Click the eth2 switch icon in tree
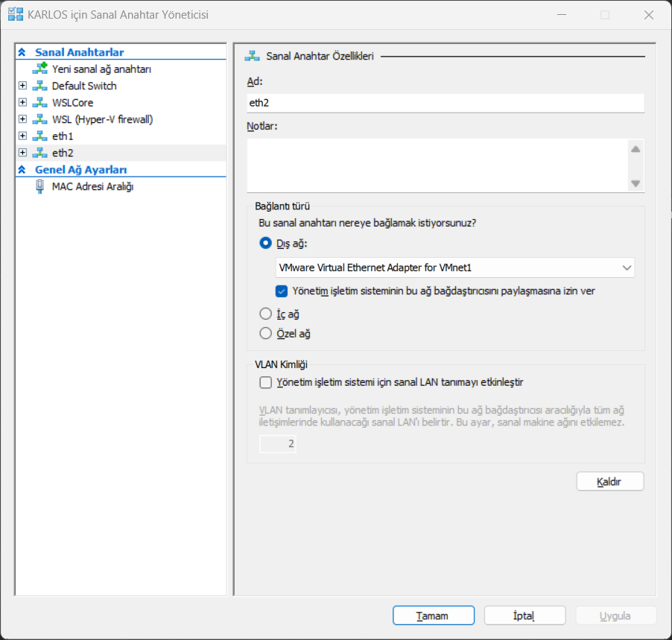This screenshot has height=640, width=672. coord(39,153)
